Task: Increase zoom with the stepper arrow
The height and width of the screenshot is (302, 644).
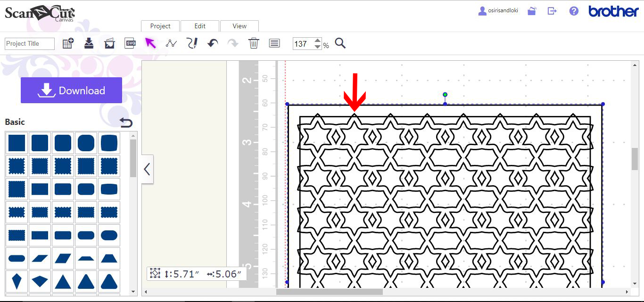Action: tap(318, 41)
